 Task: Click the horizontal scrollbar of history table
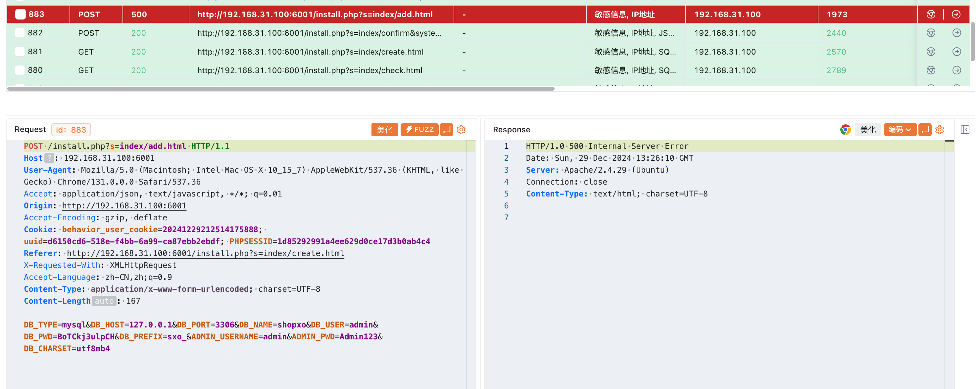click(281, 89)
